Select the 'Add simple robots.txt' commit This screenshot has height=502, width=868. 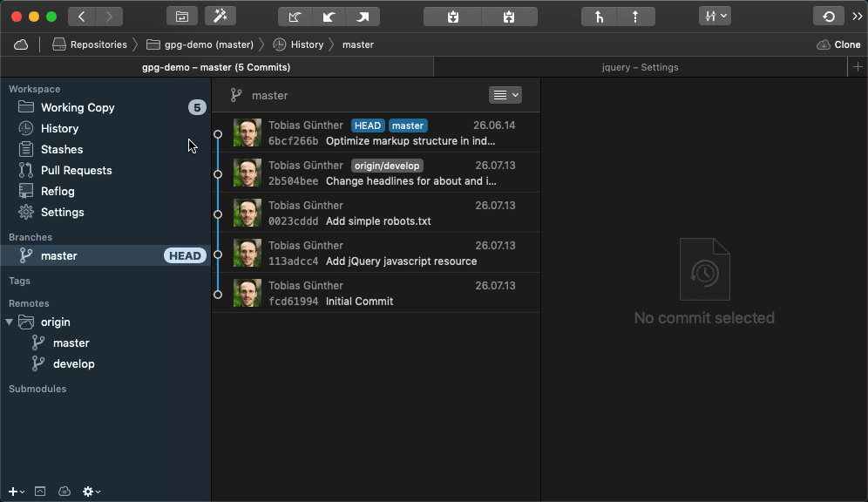click(x=377, y=214)
